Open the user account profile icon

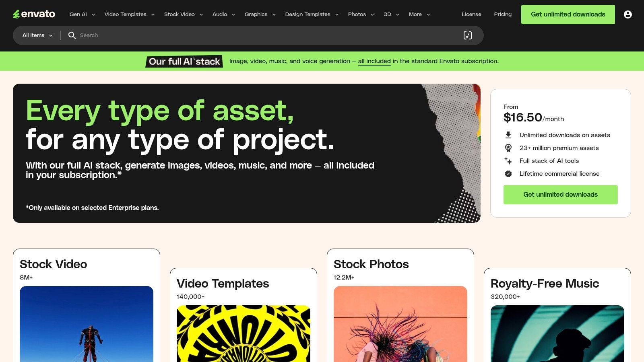click(x=628, y=14)
